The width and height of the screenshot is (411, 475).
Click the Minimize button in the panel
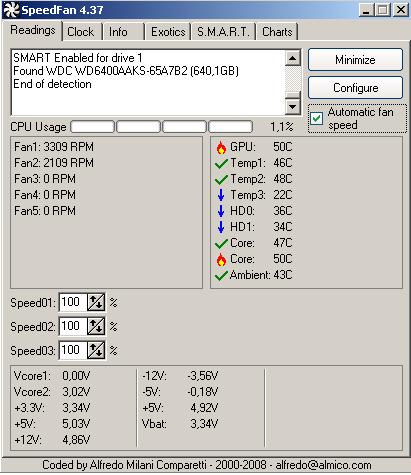(x=355, y=60)
